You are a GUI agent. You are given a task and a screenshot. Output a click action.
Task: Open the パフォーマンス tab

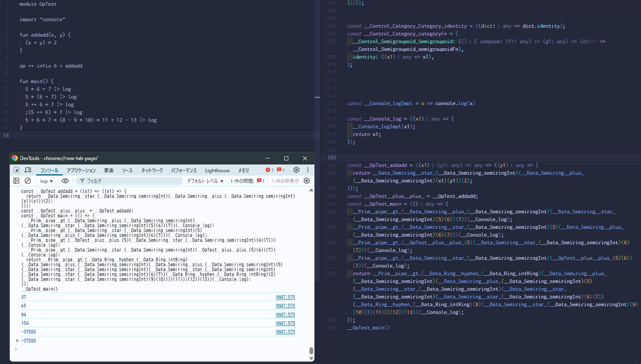(x=185, y=170)
